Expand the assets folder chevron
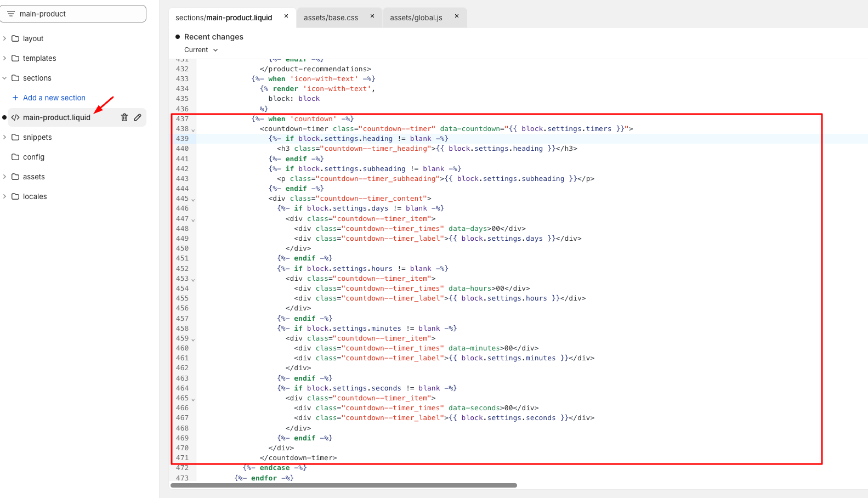 (x=4, y=177)
